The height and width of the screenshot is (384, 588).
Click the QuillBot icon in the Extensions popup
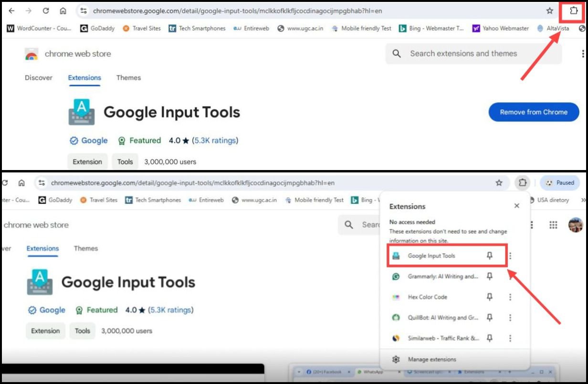click(396, 318)
